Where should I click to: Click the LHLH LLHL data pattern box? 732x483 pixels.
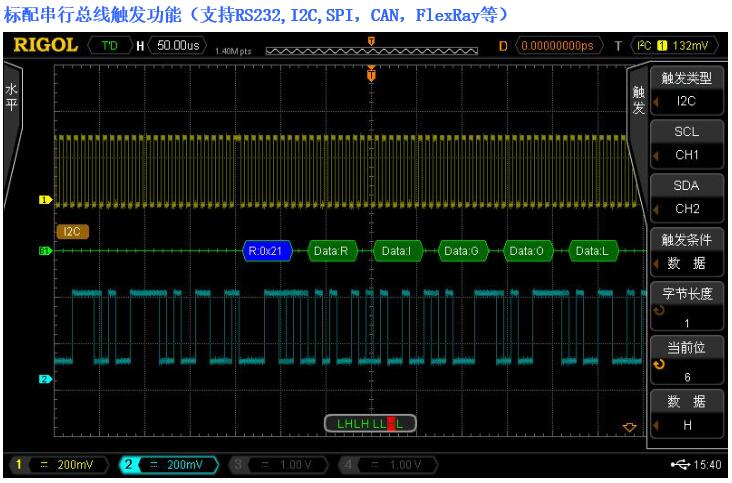371,424
